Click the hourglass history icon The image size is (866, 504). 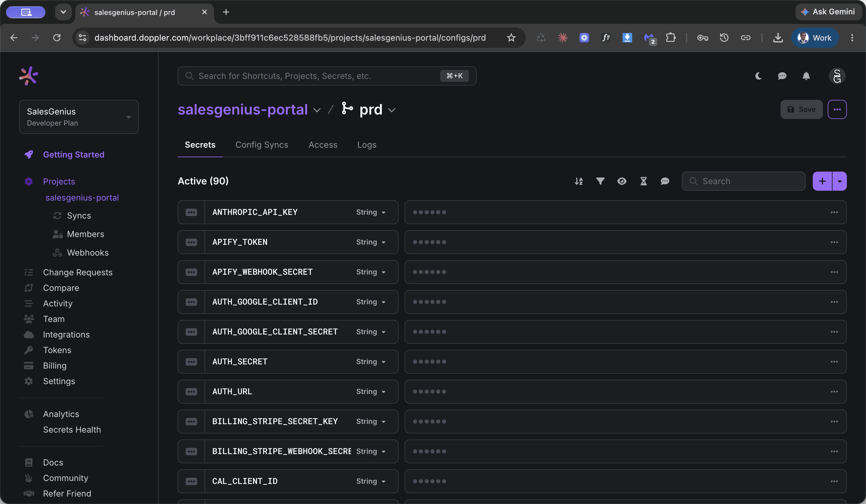(x=644, y=181)
